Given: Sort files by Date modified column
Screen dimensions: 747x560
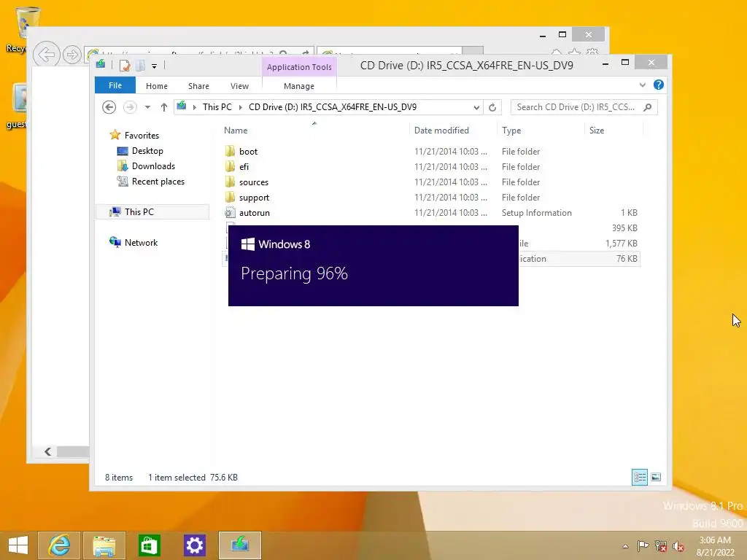Looking at the screenshot, I should click(x=441, y=131).
